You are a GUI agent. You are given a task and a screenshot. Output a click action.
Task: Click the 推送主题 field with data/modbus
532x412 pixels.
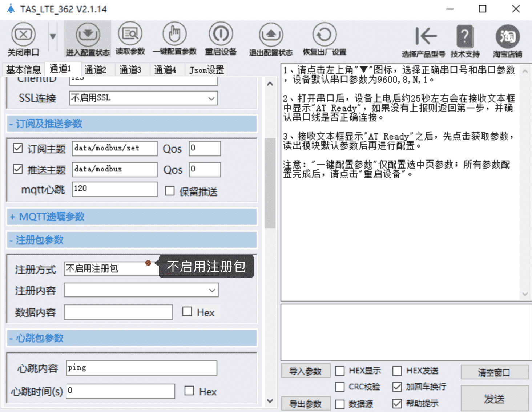[x=114, y=169]
